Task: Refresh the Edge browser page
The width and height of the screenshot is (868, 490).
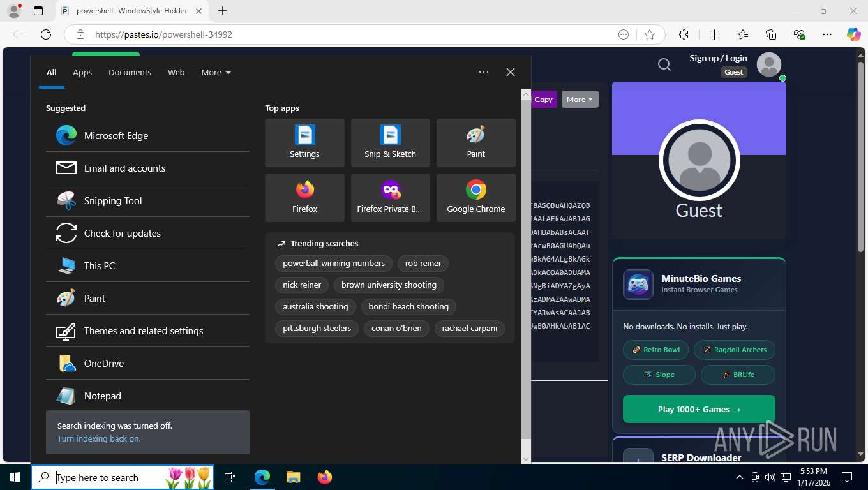Action: click(46, 34)
